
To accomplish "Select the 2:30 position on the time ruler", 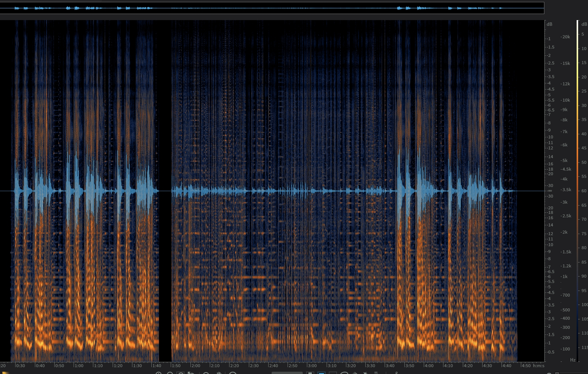I will click(x=254, y=366).
